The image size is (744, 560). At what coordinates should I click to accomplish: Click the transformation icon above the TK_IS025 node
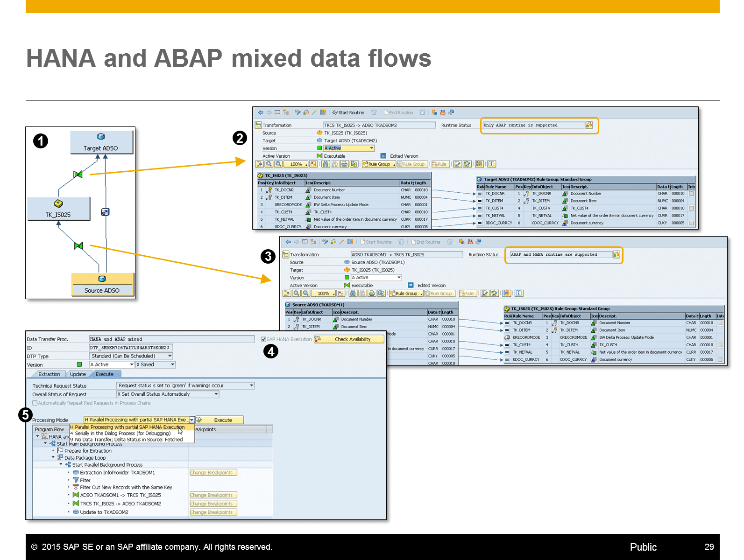pyautogui.click(x=78, y=174)
